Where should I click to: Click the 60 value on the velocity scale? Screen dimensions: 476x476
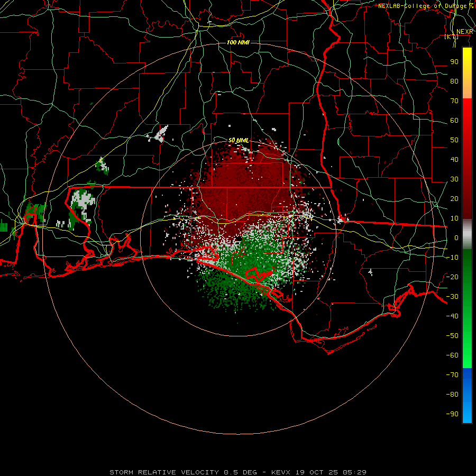click(454, 120)
